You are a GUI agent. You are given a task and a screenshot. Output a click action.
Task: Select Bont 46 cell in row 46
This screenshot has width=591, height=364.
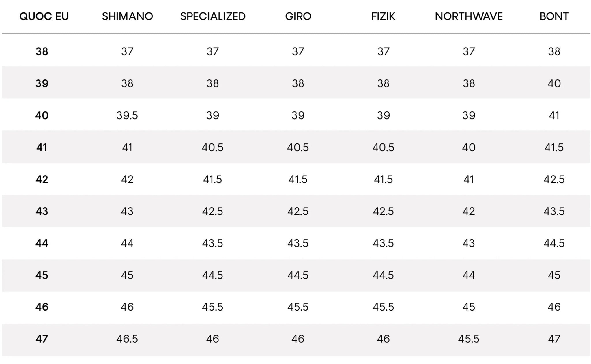pos(554,307)
